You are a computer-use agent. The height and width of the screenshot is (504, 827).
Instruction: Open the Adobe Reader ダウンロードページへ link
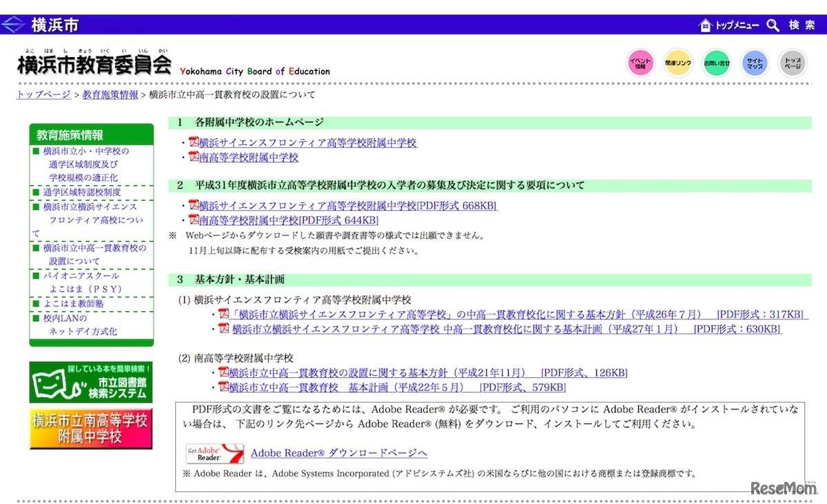[340, 452]
